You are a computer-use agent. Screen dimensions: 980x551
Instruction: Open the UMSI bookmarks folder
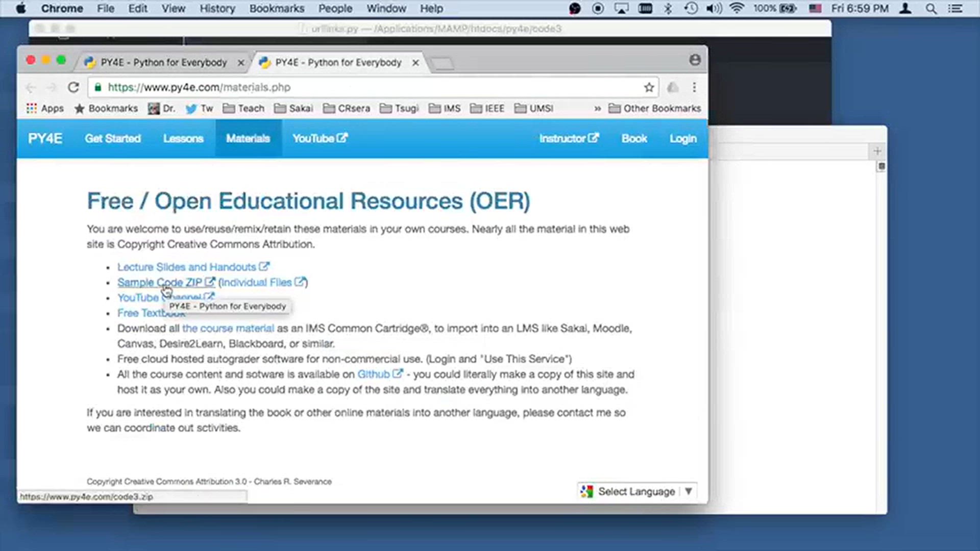point(534,108)
